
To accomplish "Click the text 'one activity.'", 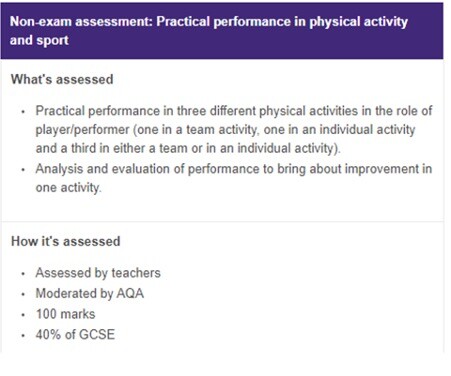I will click(68, 187).
